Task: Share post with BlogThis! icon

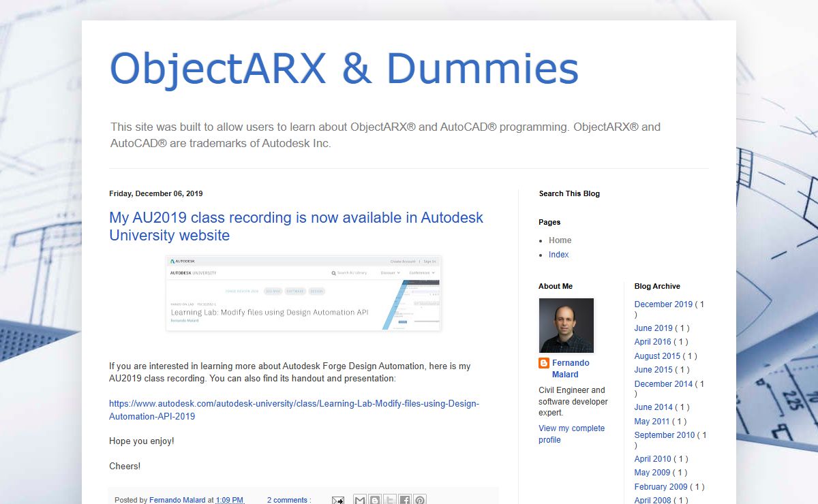Action: tap(375, 500)
